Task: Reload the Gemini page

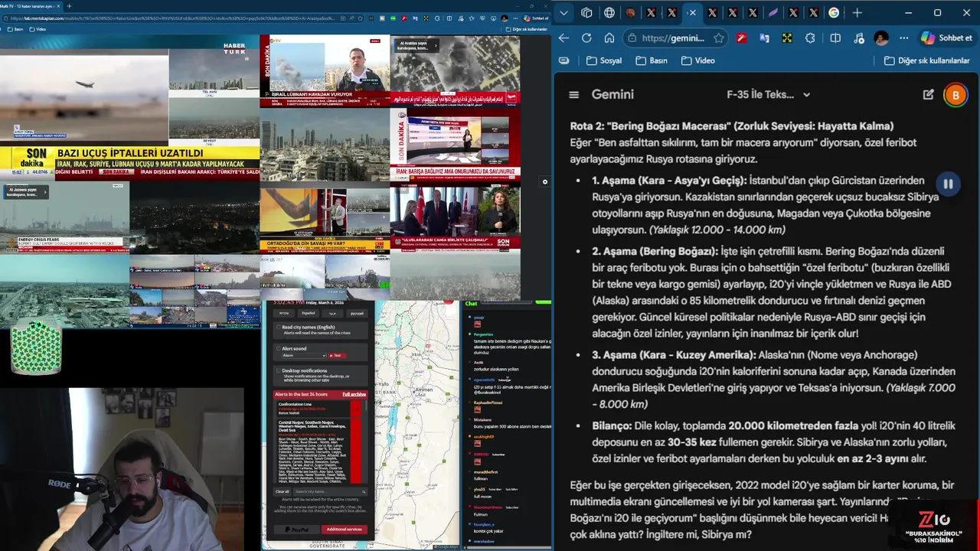Action: (x=586, y=37)
